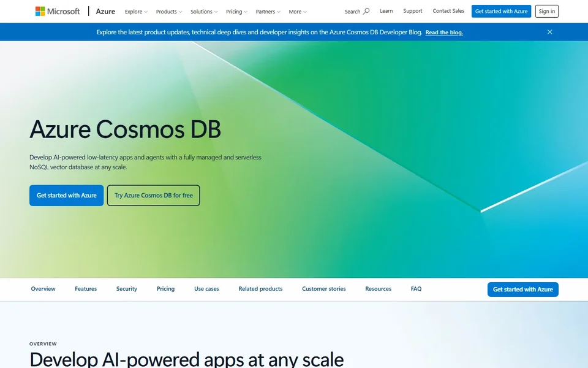Expand the More dropdown menu
The image size is (588, 368).
pyautogui.click(x=298, y=12)
